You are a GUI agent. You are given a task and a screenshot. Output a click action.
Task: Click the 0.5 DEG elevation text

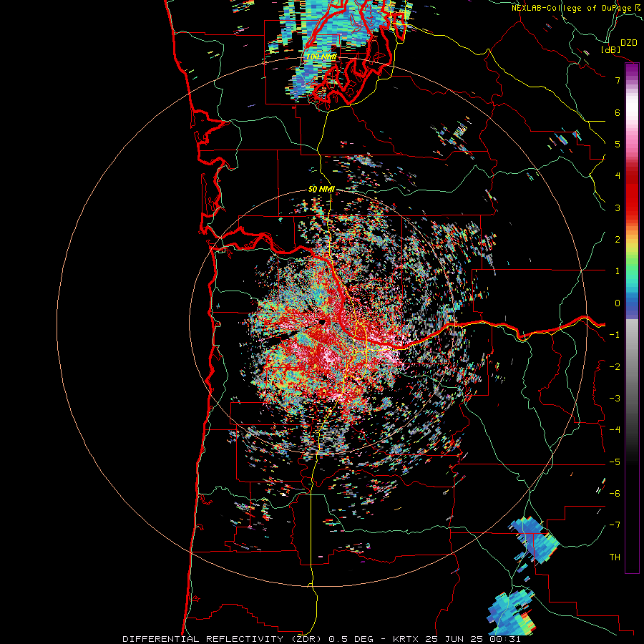click(351, 639)
